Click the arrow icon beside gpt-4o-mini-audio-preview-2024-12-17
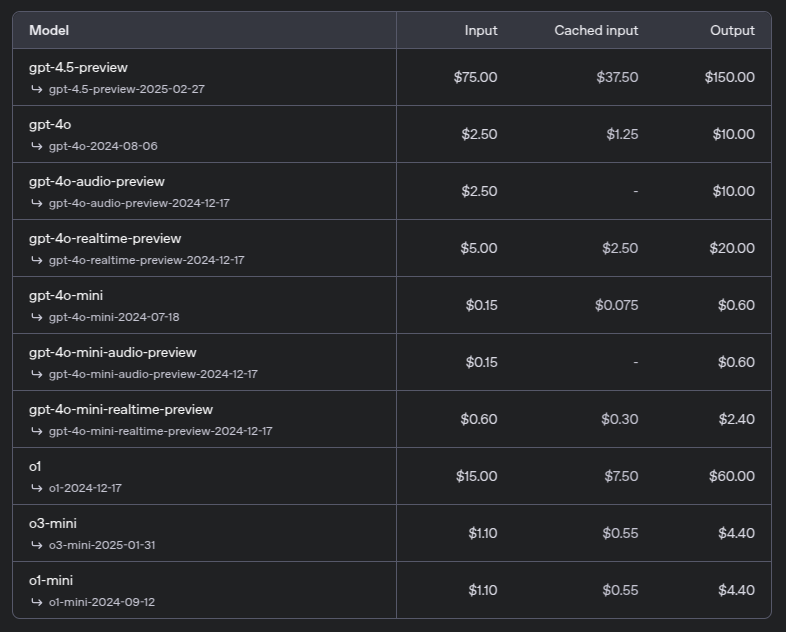This screenshot has width=786, height=632. 37,375
